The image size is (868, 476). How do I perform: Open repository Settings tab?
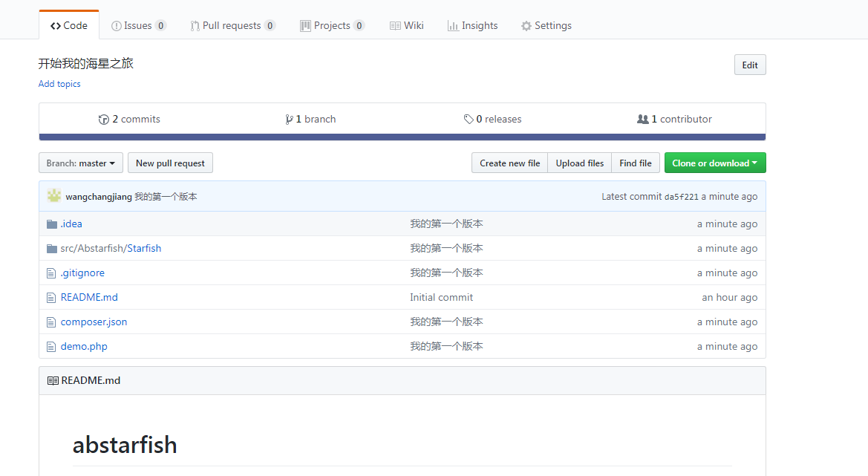point(546,25)
